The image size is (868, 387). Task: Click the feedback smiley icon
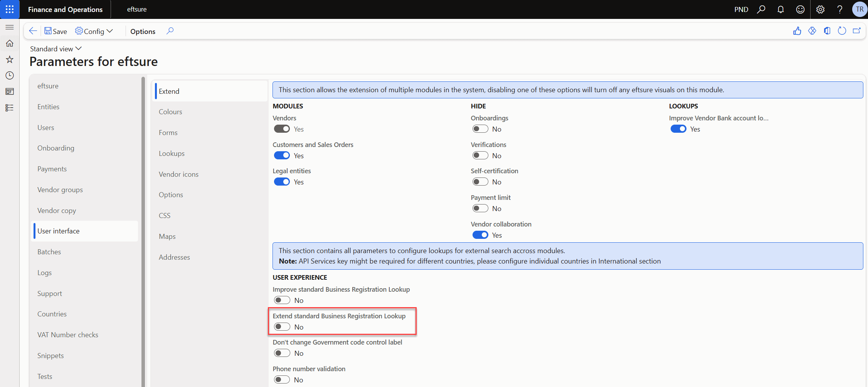[800, 9]
